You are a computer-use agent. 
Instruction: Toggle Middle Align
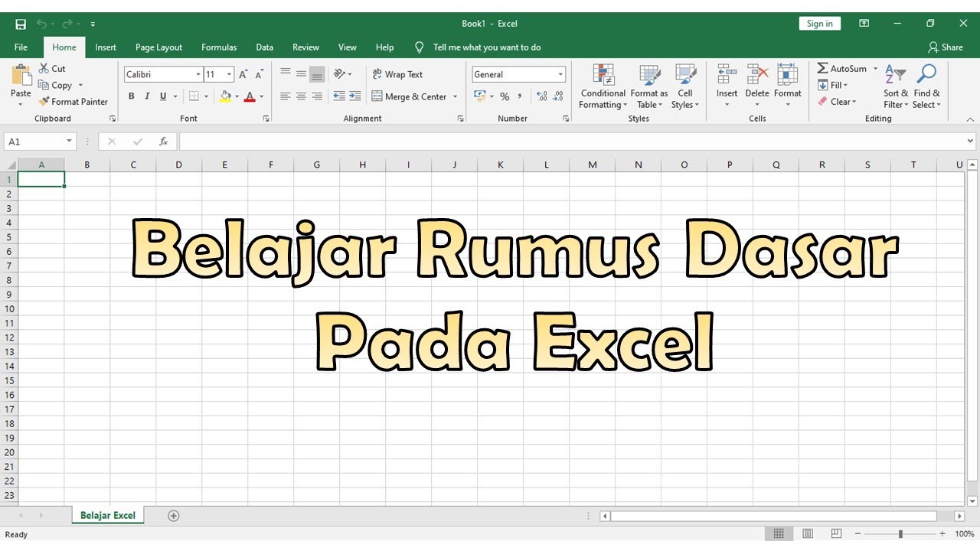tap(301, 74)
